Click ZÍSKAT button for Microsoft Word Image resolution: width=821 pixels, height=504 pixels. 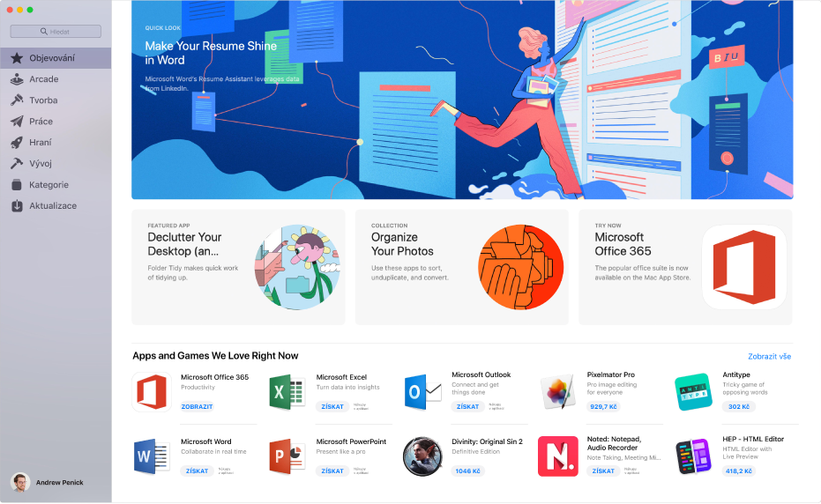pyautogui.click(x=197, y=471)
